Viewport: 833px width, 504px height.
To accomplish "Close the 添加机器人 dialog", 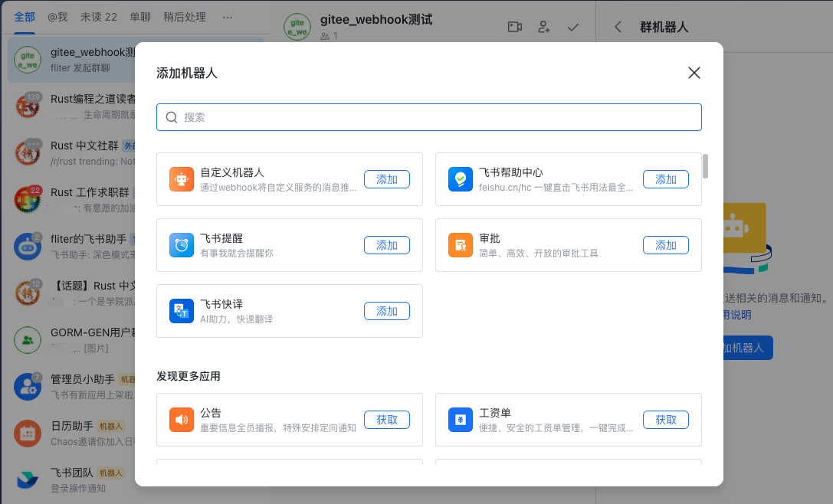I will (694, 73).
